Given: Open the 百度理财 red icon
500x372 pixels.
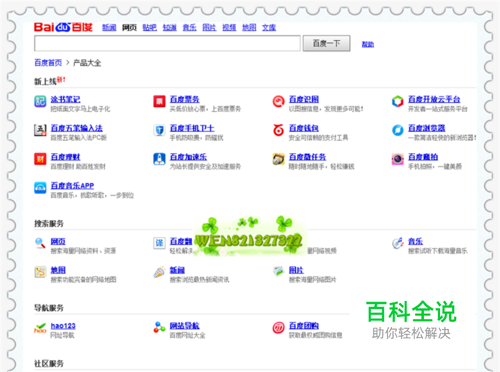Looking at the screenshot, I should click(x=40, y=159).
